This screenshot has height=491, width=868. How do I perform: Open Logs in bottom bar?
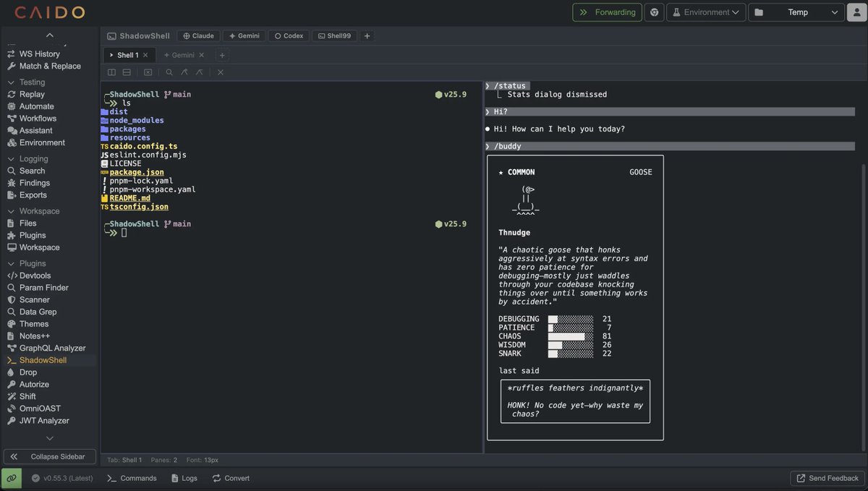point(184,478)
